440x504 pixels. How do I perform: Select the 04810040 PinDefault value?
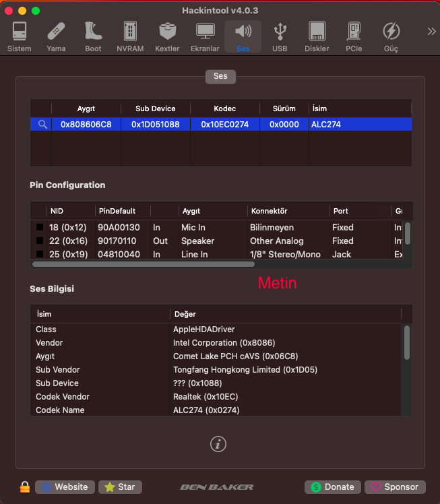click(x=119, y=254)
